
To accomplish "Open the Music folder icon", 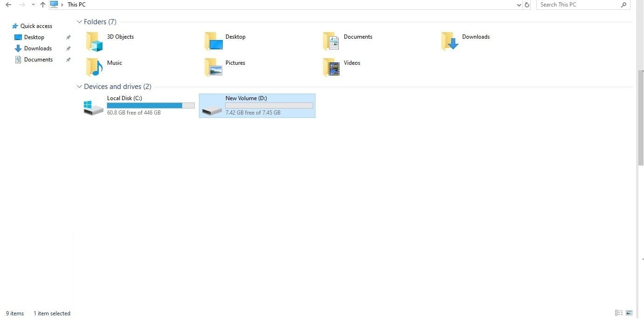I will 94,68.
